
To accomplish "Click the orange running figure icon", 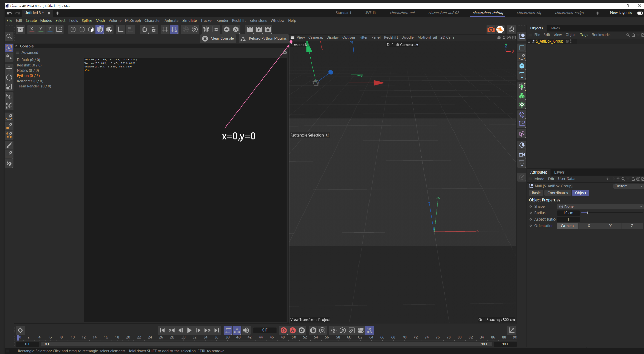I will pos(500,29).
